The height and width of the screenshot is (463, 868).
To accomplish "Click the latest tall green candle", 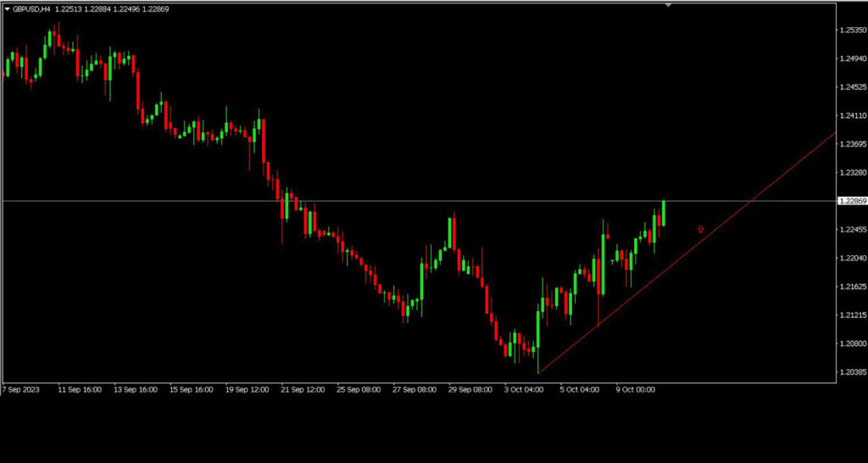I will click(663, 213).
